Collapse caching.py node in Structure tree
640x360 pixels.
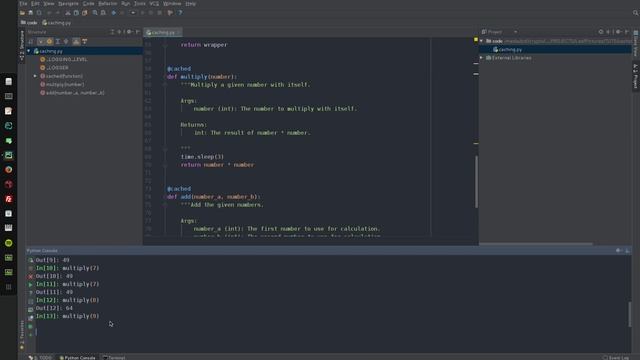click(29, 51)
